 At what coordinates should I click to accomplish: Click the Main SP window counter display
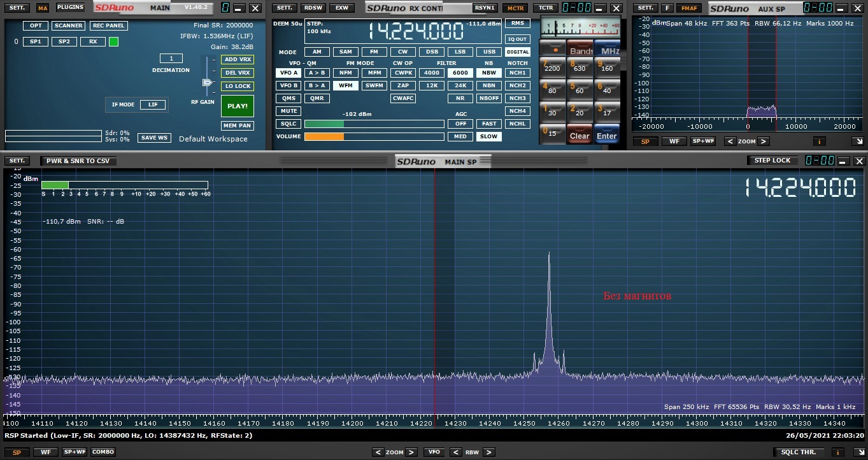(x=818, y=161)
